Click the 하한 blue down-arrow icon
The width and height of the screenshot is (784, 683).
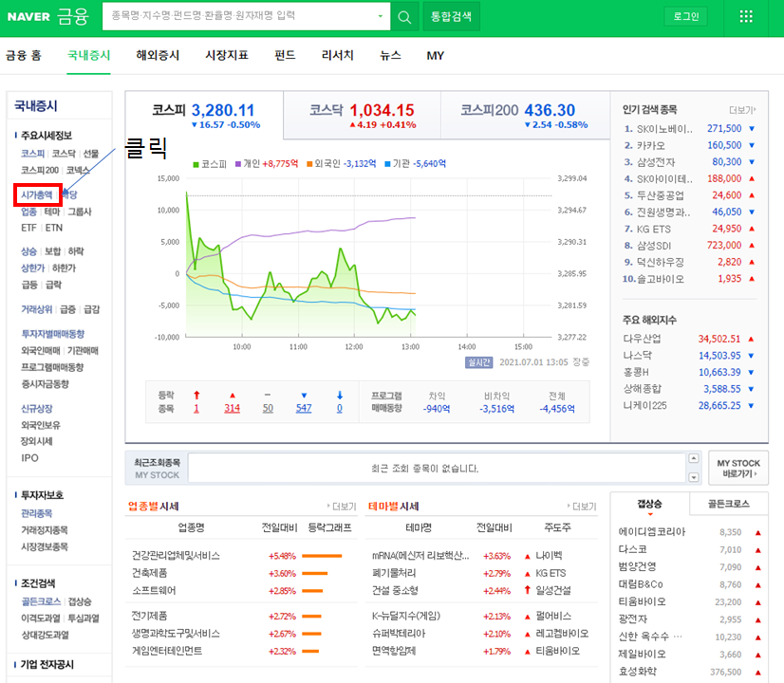pyautogui.click(x=340, y=396)
